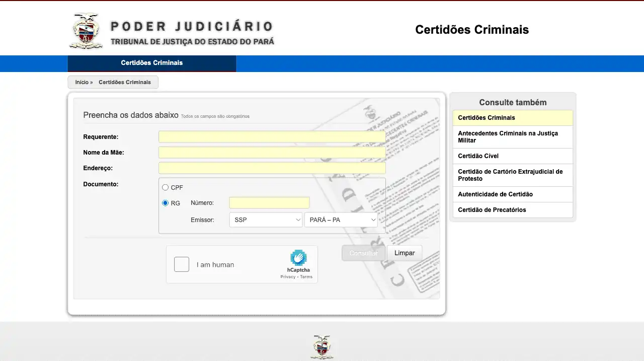The width and height of the screenshot is (644, 361).
Task: Click the Início breadcrumb link
Action: (82, 82)
